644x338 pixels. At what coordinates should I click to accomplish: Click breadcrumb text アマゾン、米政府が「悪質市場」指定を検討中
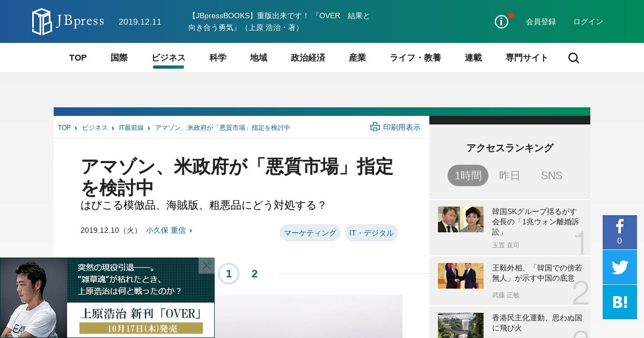coord(223,128)
